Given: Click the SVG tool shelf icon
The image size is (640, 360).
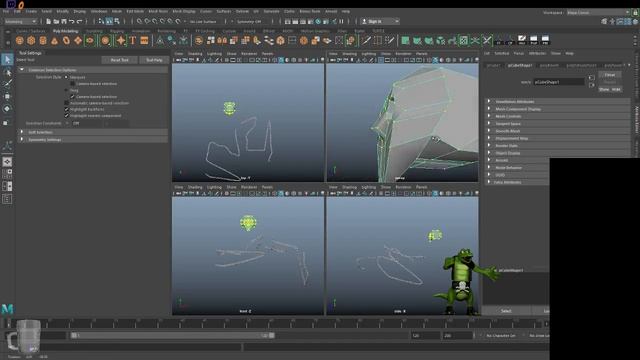Looking at the screenshot, I should (x=144, y=40).
